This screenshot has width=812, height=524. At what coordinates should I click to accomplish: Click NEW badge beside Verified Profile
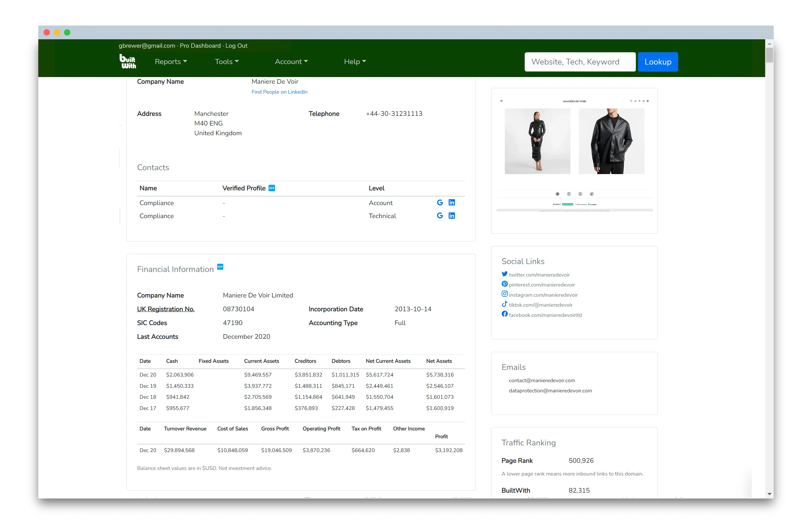click(x=272, y=188)
